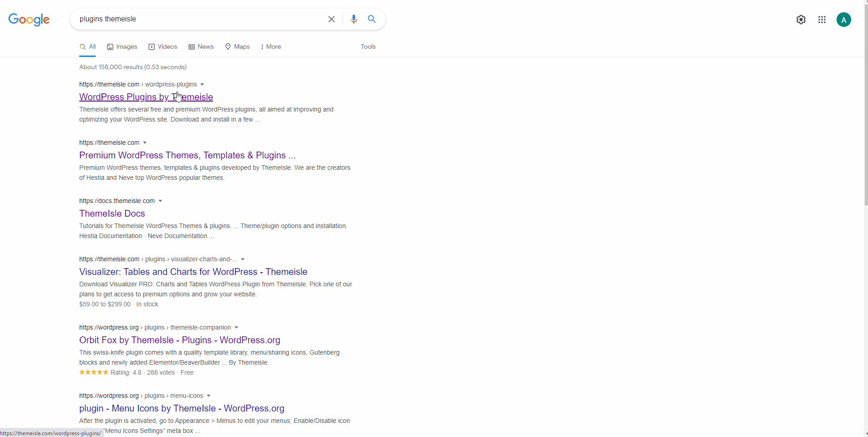The width and height of the screenshot is (868, 437).
Task: Open the Google apps grid
Action: [x=822, y=20]
